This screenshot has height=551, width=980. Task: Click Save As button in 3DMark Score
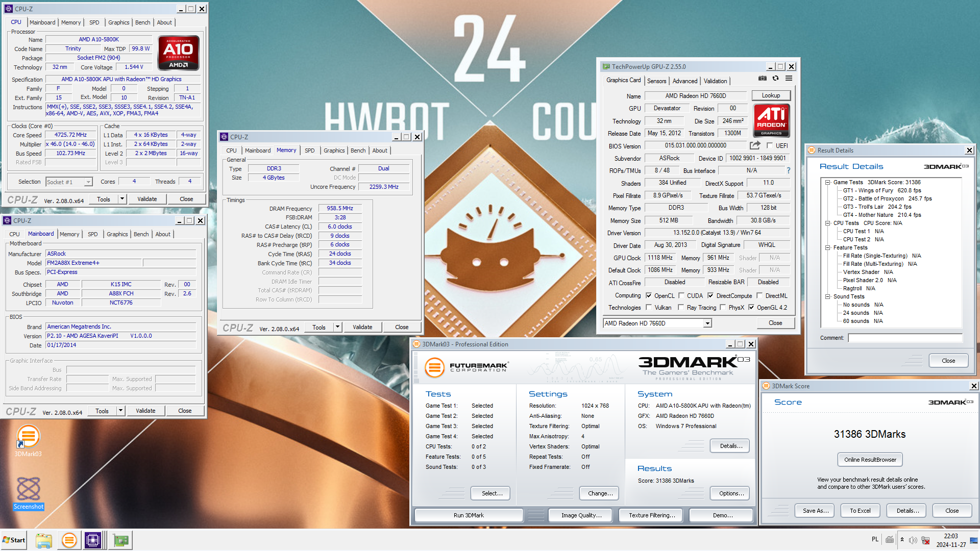[815, 511]
